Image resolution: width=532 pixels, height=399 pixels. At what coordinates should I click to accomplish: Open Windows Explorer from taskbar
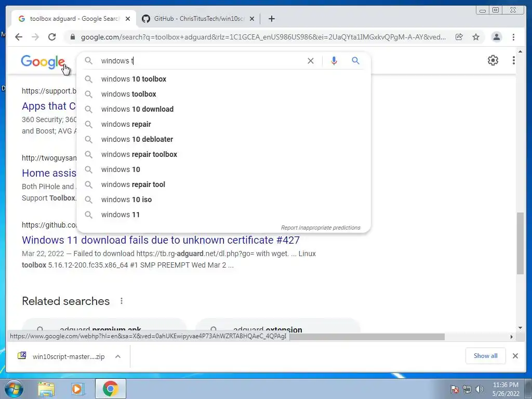point(46,389)
